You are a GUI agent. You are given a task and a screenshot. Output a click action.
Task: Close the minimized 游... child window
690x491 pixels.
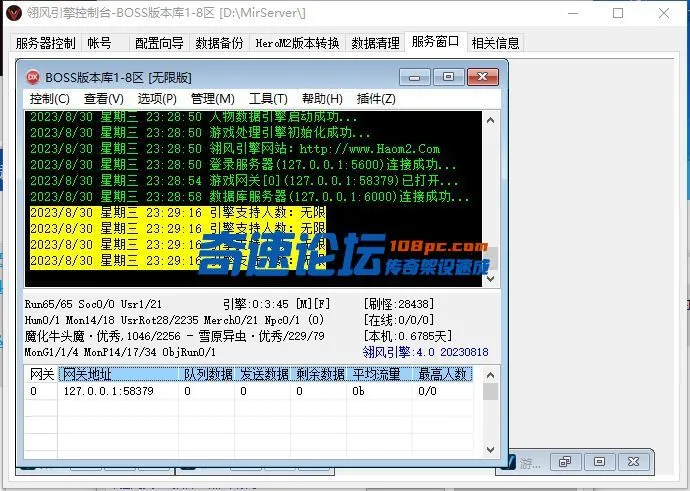[x=634, y=462]
